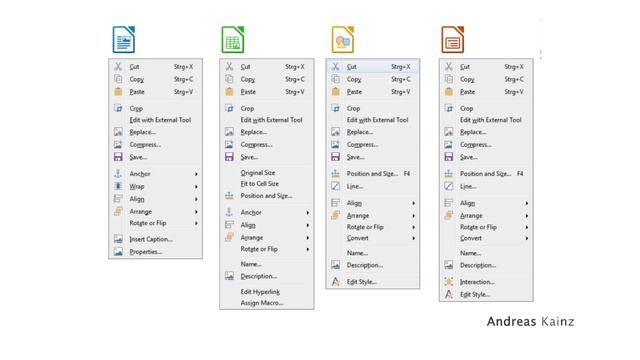Click Edit Style icon in Impress menu

coord(449,294)
